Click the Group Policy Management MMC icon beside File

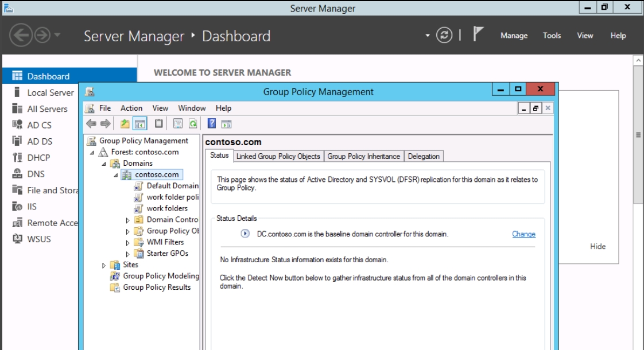coord(90,108)
